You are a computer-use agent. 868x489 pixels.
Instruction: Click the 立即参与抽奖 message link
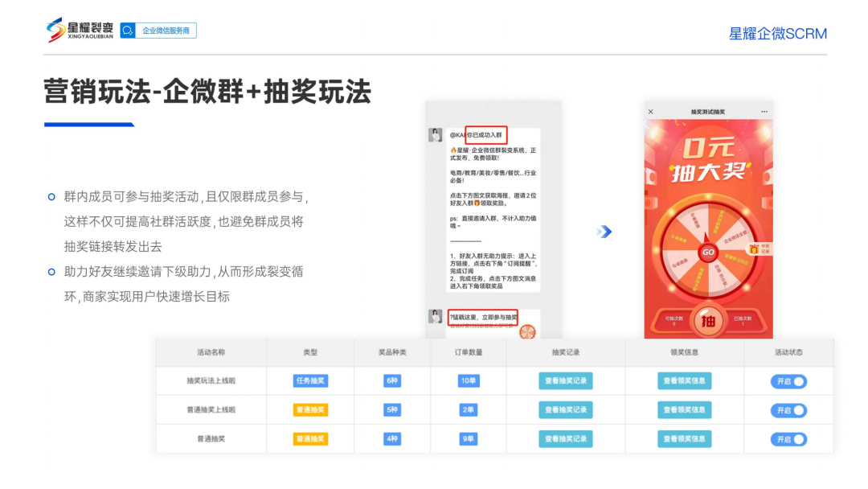[483, 318]
